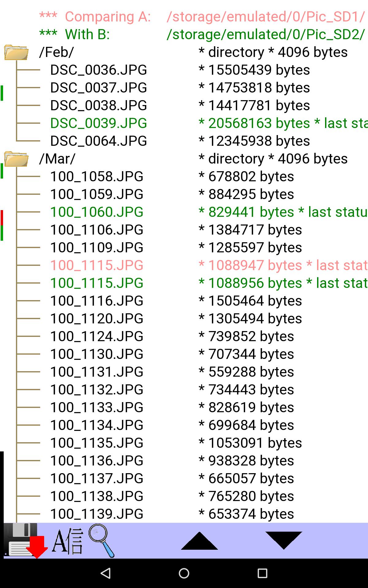Collapse the /Feb/ folder icon

coord(16,52)
